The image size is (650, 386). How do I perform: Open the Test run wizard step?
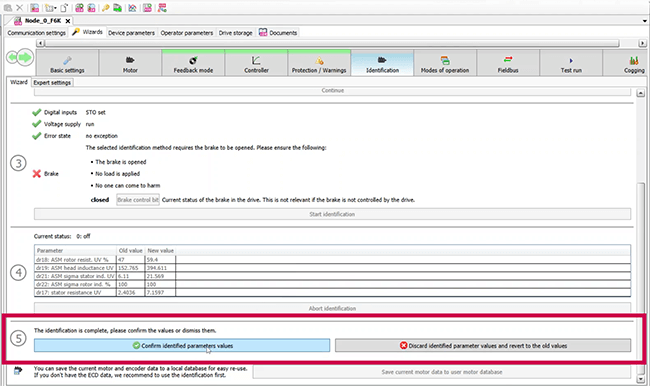coord(571,63)
